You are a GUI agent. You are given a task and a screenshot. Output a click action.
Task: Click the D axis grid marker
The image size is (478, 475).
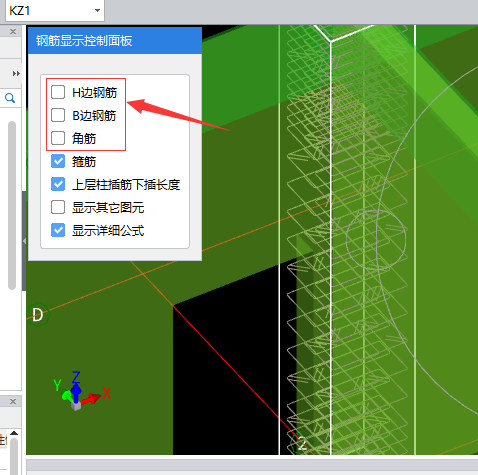point(38,315)
